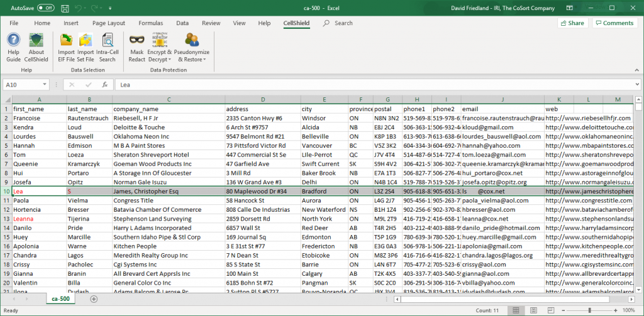Switch to the Review tab
Screen dimensions: 644x316
pos(211,23)
